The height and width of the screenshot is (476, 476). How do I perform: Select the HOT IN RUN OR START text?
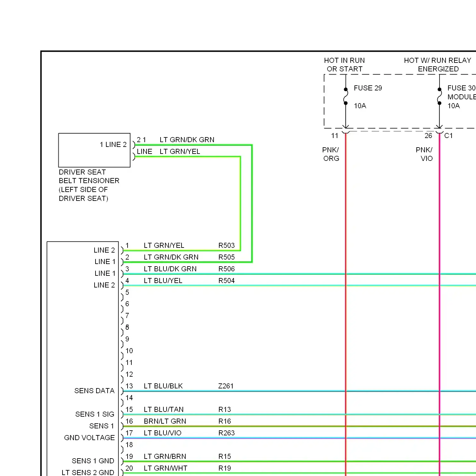coord(344,65)
